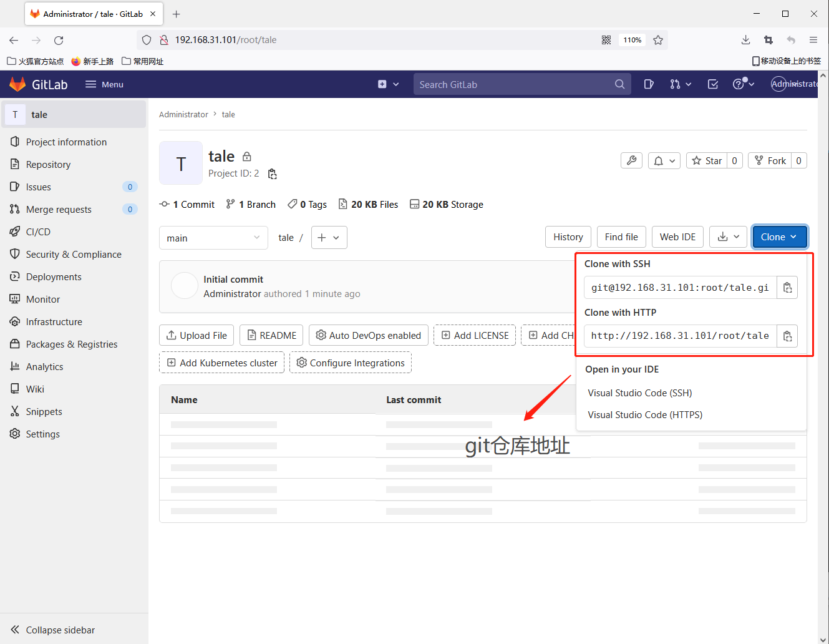Select Visual Studio Code (SSH)

click(639, 393)
